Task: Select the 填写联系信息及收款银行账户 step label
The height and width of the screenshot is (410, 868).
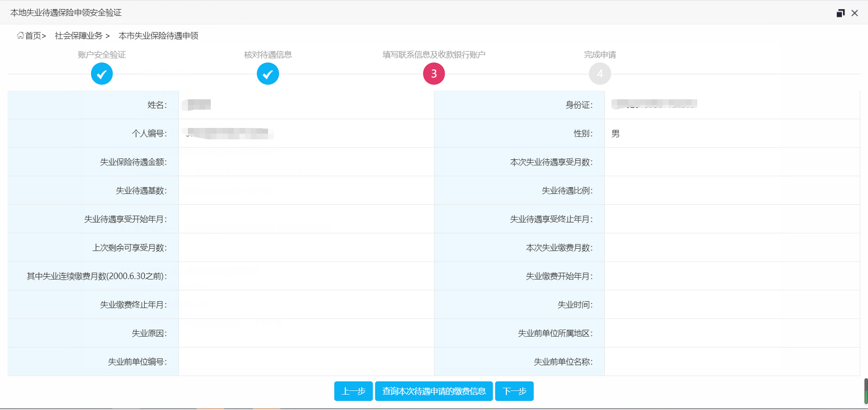Action: 434,55
